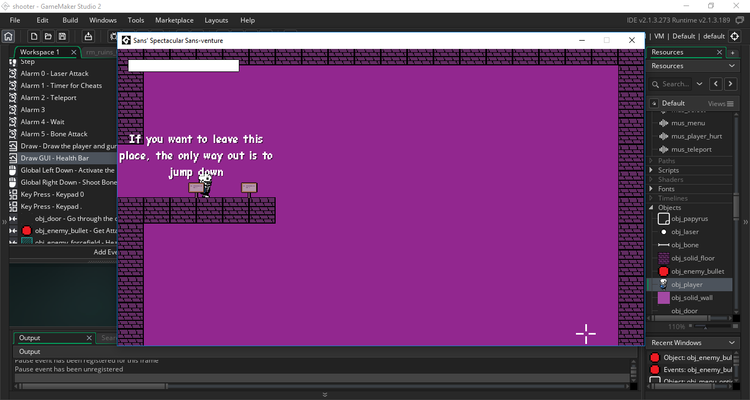The width and height of the screenshot is (750, 400).
Task: Expand the Paths folder
Action: (651, 161)
